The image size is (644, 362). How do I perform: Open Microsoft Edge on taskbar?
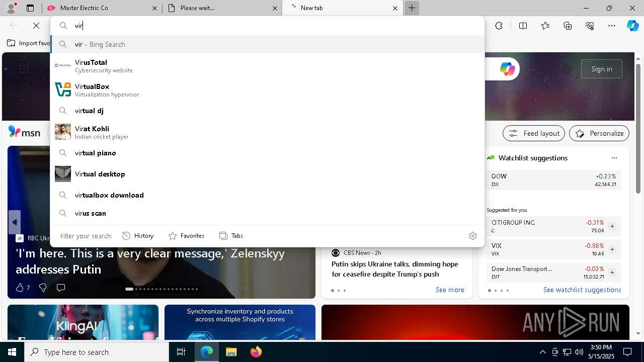(207, 352)
